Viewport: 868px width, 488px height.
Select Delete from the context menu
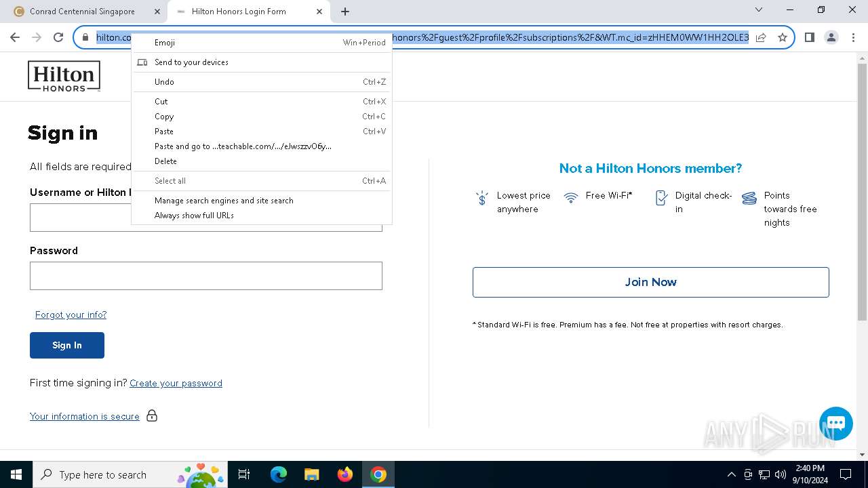(262, 161)
